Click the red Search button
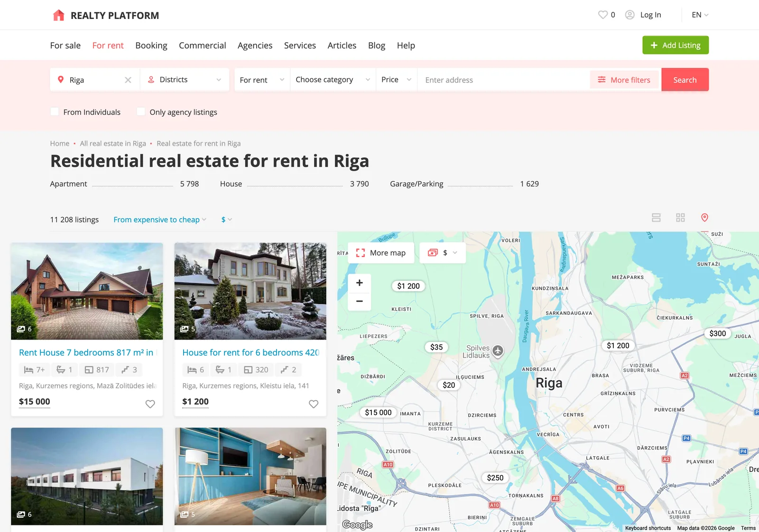This screenshot has width=759, height=532. tap(685, 80)
